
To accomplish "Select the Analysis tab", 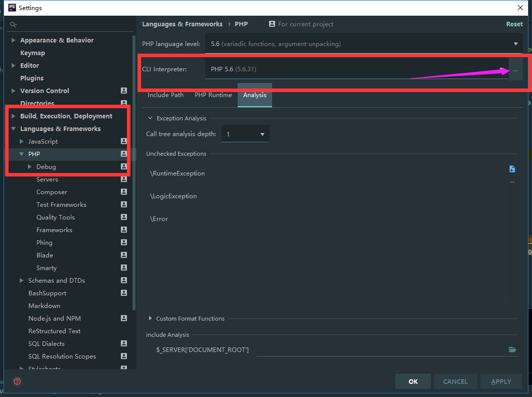I will 255,95.
